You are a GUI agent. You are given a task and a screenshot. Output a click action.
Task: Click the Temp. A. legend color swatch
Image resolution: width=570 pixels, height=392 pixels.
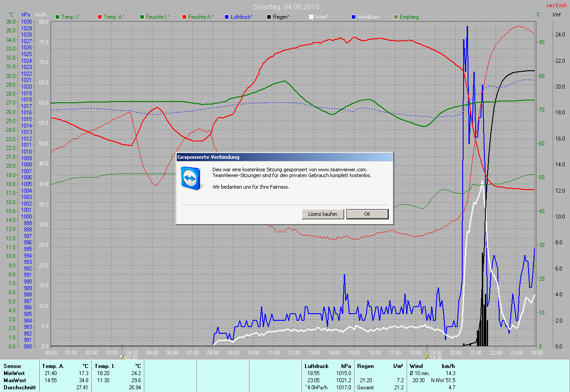(100, 17)
